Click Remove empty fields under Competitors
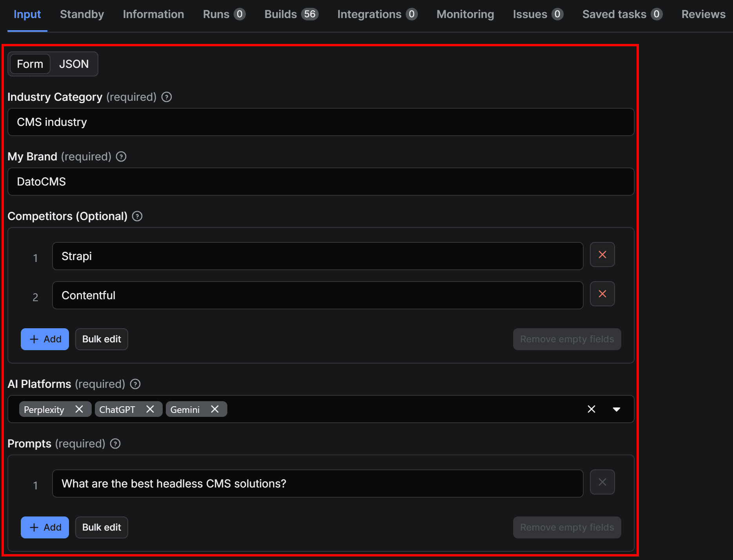733x560 pixels. [566, 339]
